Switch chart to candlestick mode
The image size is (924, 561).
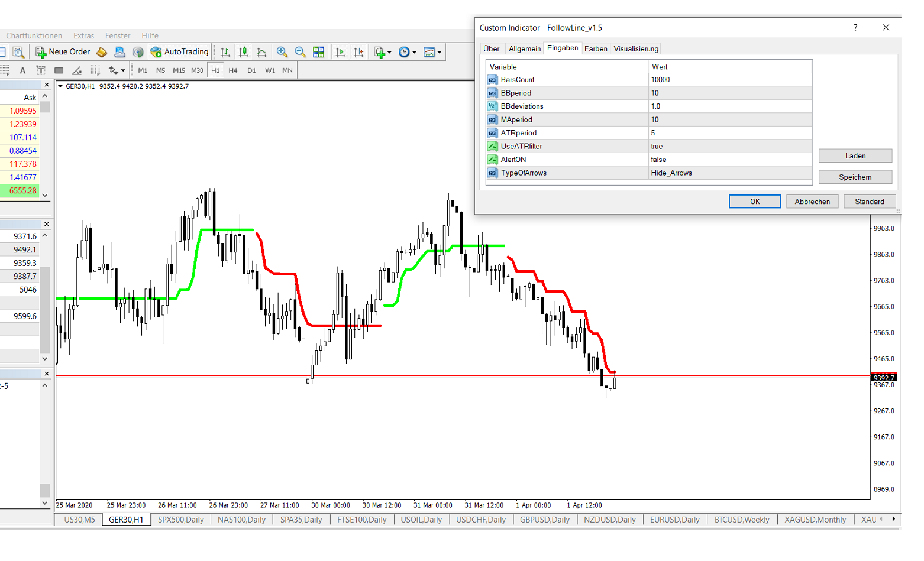point(243,52)
